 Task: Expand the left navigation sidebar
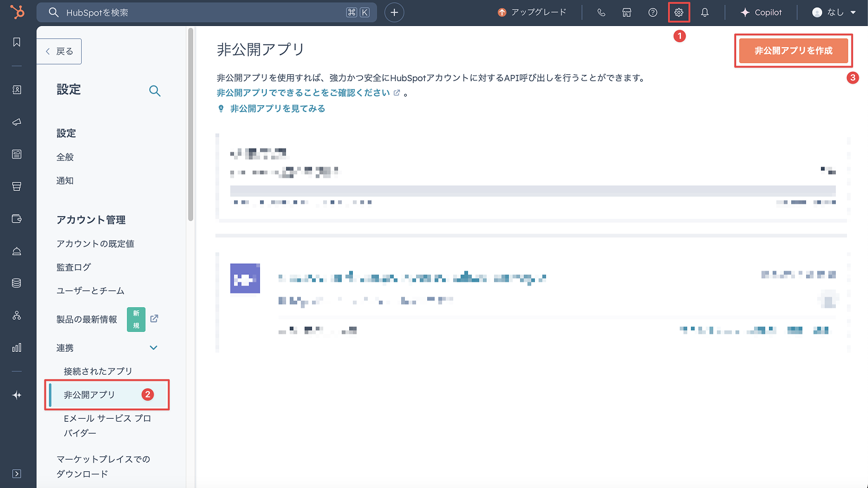[x=17, y=474]
